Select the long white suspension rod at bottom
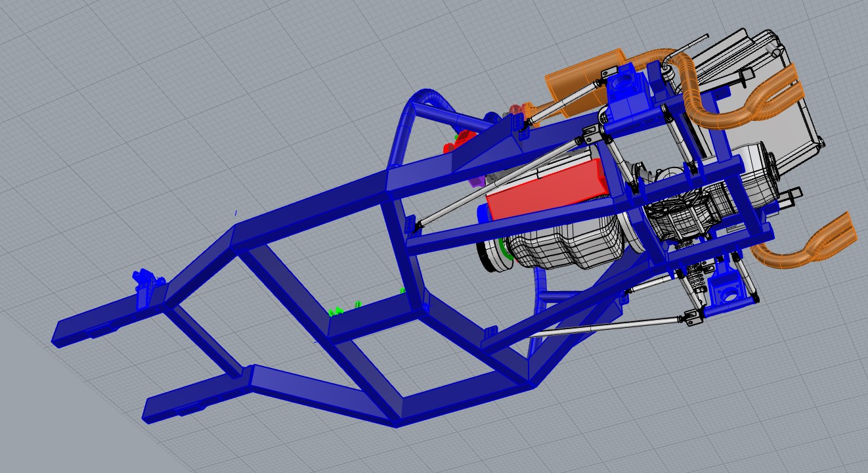Viewport: 868px width, 473px height. click(x=609, y=326)
